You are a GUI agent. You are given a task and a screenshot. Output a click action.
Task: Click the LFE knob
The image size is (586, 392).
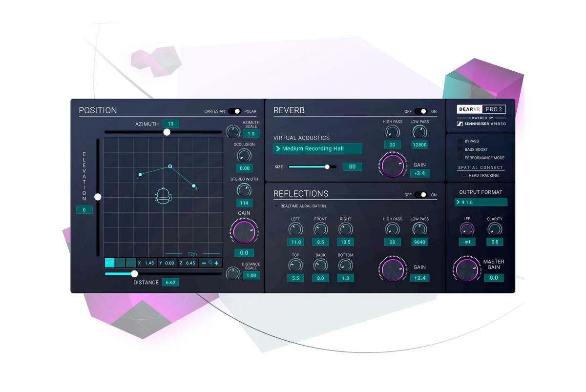tap(467, 229)
